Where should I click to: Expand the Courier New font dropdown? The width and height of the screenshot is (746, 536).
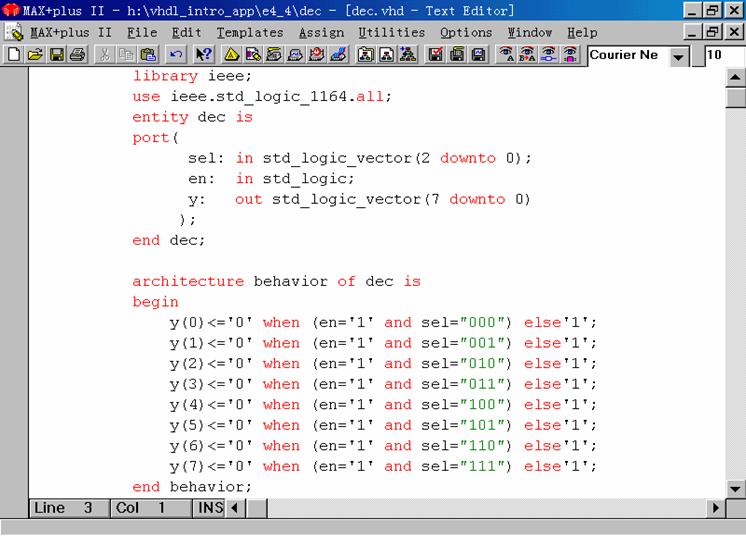pyautogui.click(x=680, y=56)
